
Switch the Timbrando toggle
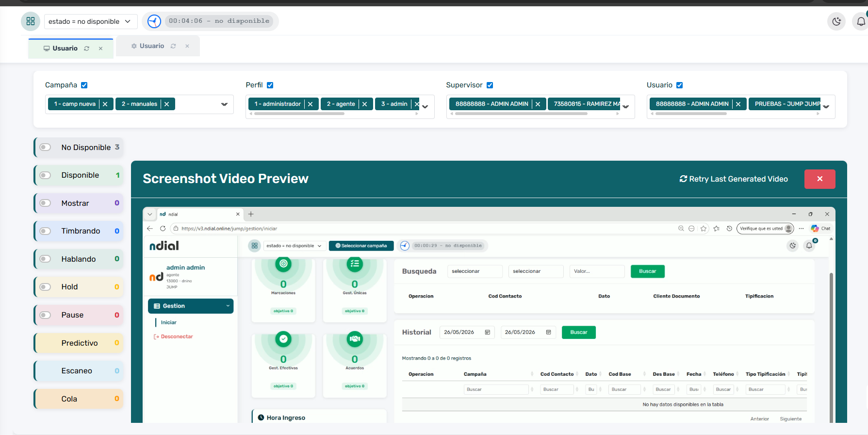[x=46, y=231]
